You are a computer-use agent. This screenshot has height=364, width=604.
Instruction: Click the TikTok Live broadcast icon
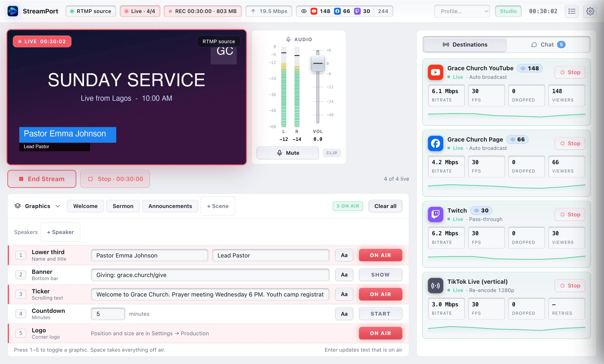pyautogui.click(x=435, y=286)
